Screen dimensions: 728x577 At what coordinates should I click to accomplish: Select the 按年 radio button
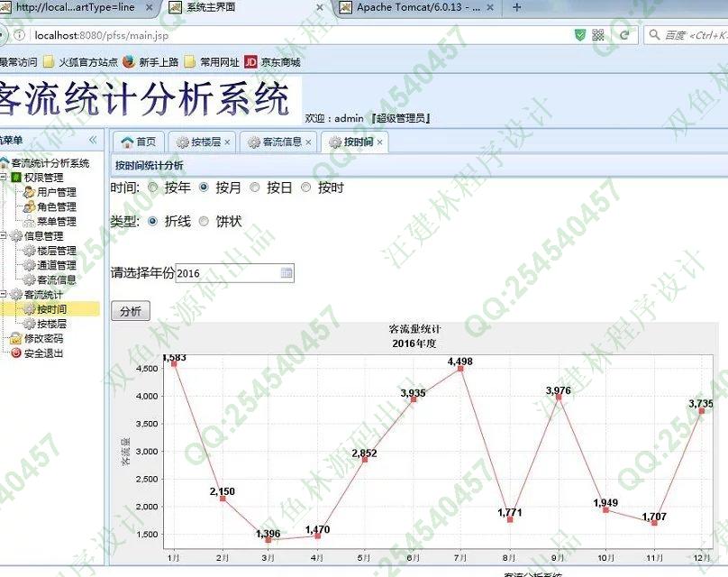click(152, 188)
